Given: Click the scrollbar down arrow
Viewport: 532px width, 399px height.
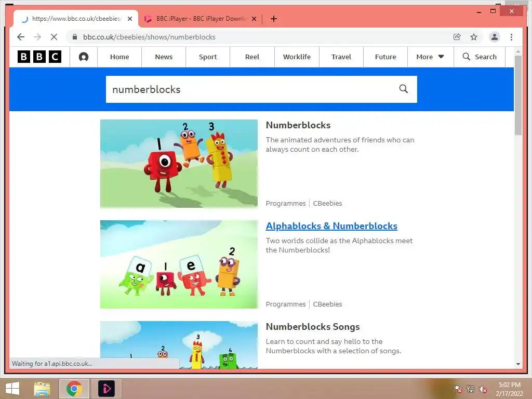Looking at the screenshot, I should 518,364.
